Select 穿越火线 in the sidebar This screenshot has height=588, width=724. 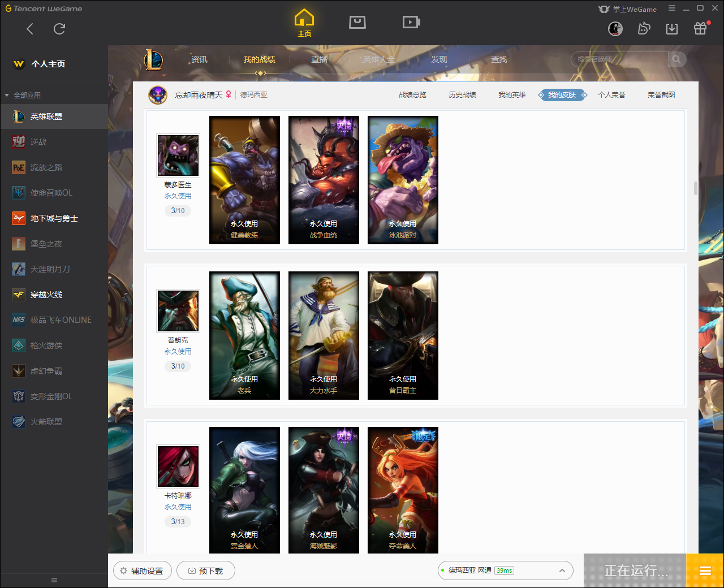pyautogui.click(x=54, y=295)
